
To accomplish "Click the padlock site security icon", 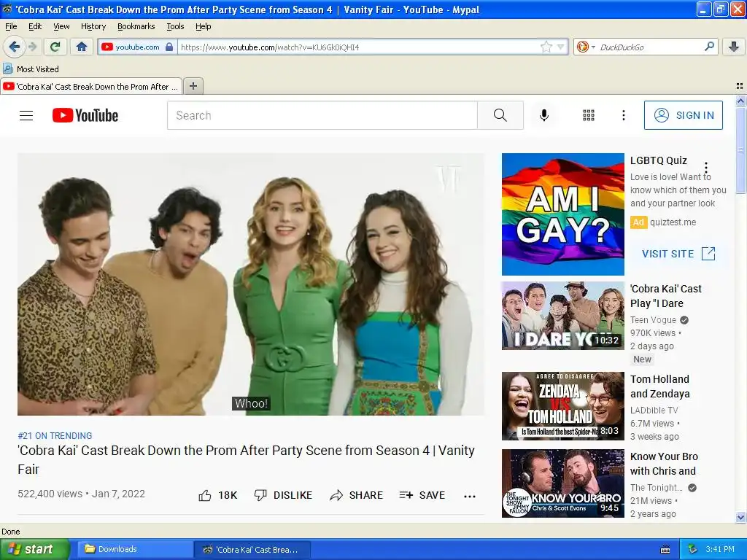I will tap(169, 47).
